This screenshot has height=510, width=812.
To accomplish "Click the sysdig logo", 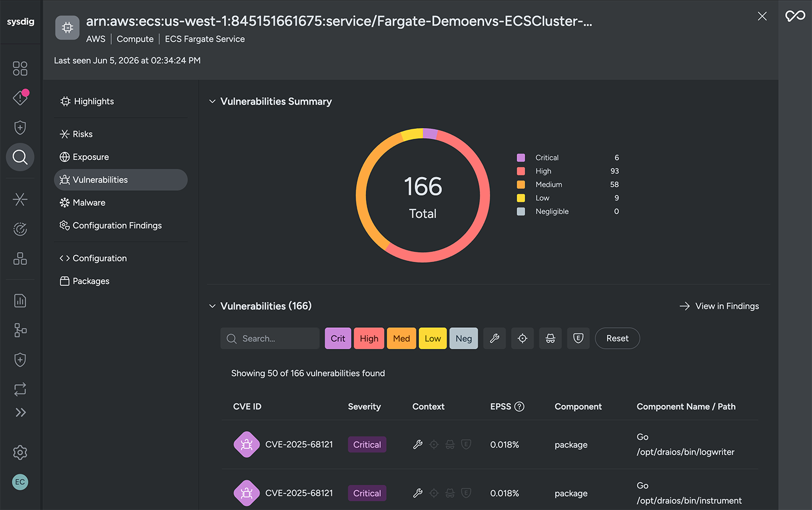I will tap(20, 21).
